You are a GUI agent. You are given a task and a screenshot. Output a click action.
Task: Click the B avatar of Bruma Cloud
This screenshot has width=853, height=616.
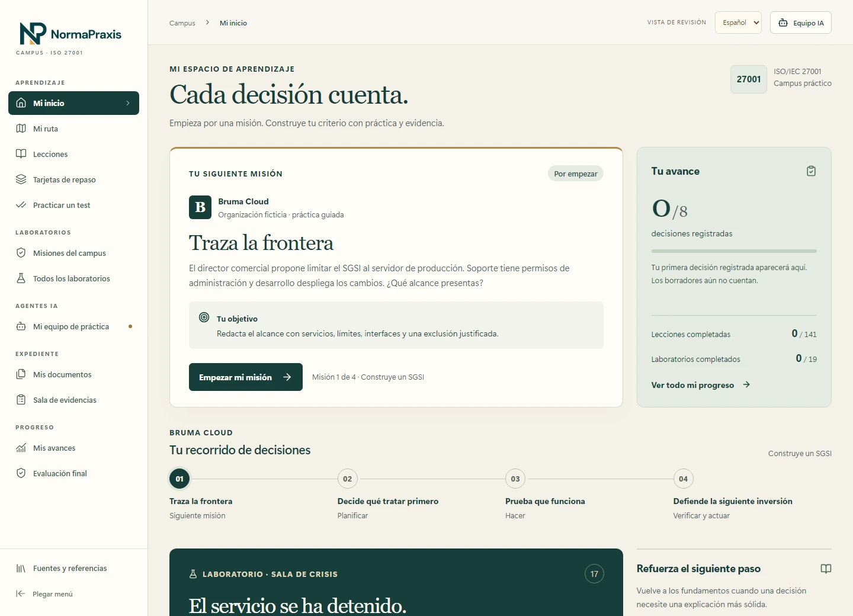tap(200, 207)
